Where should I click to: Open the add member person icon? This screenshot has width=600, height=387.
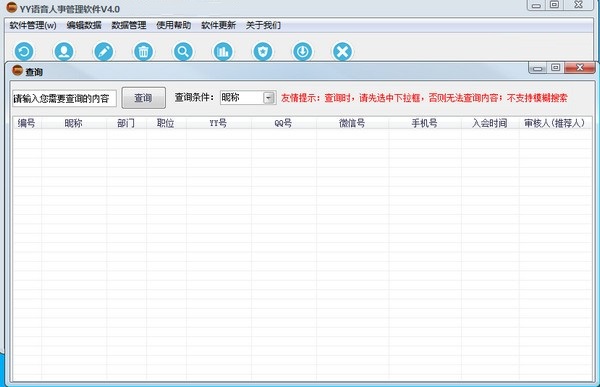64,52
